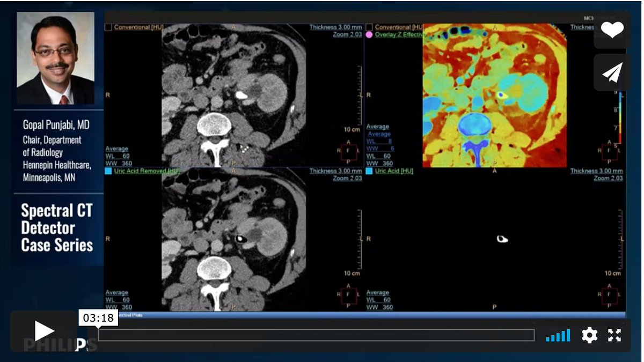Share the video via paper plane icon

[612, 72]
